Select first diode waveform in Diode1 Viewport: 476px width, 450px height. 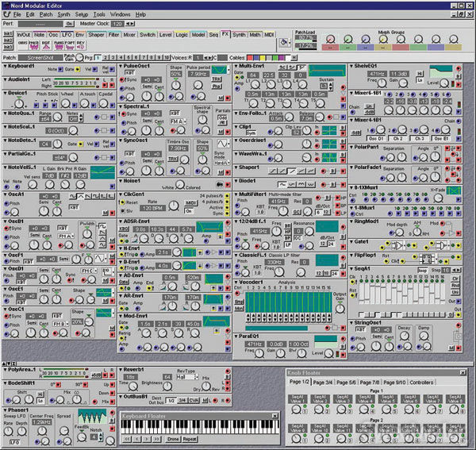click(x=282, y=184)
